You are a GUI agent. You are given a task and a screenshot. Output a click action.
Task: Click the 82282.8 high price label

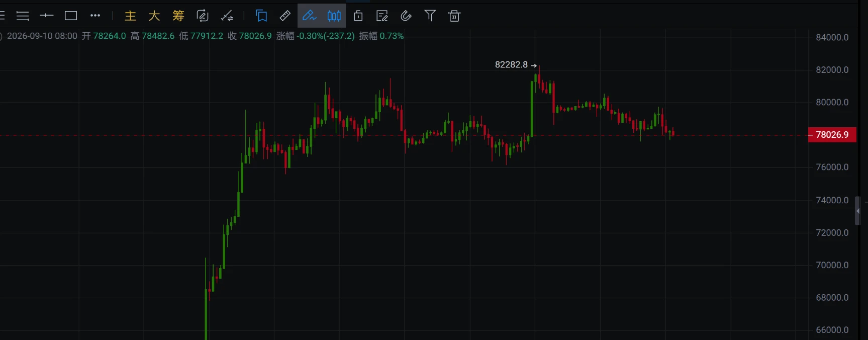(511, 65)
